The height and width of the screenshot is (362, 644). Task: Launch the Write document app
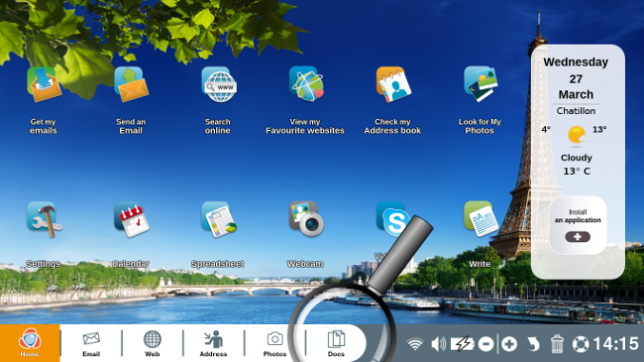[481, 219]
